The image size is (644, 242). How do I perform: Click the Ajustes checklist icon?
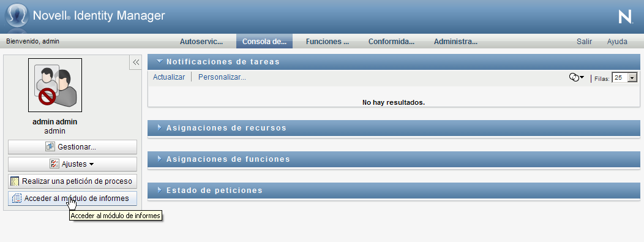coord(54,164)
